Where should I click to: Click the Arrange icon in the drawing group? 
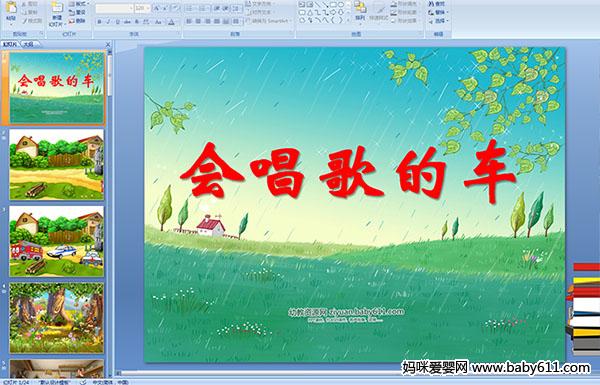coord(360,11)
